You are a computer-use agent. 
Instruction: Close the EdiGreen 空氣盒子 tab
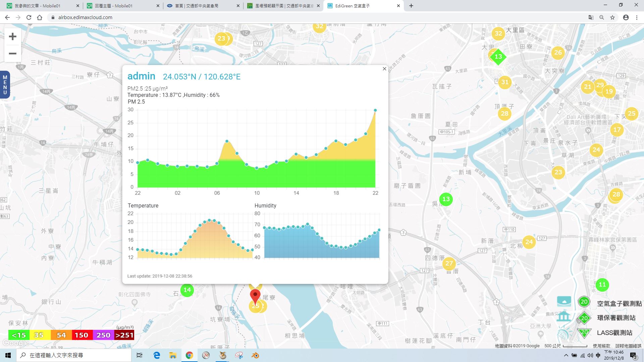tap(398, 6)
